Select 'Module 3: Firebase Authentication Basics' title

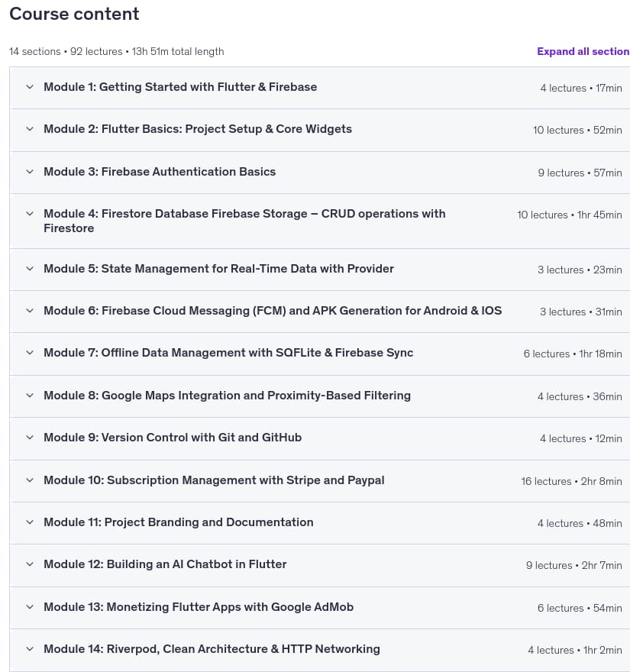[x=160, y=172]
